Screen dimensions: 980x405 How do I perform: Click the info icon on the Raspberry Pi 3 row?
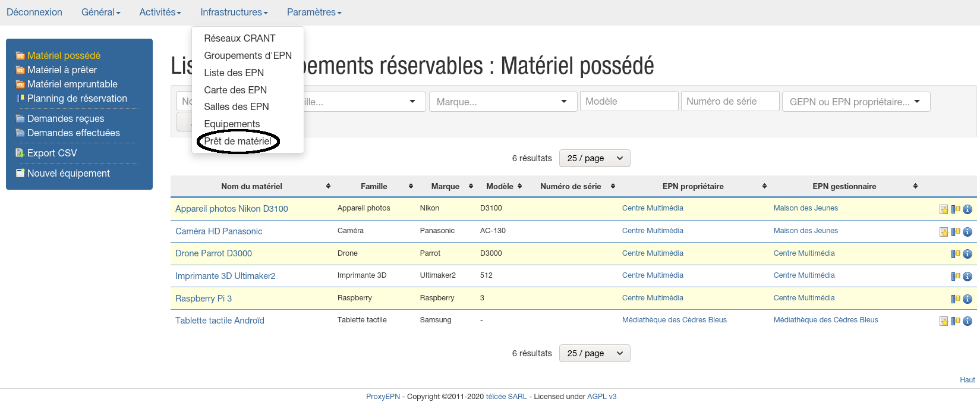[x=968, y=299]
